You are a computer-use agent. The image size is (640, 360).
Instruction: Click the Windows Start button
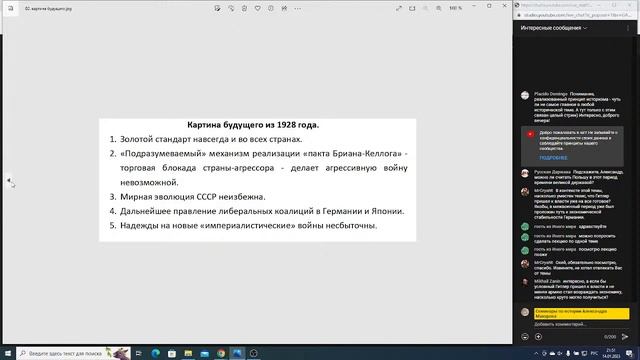click(x=8, y=353)
